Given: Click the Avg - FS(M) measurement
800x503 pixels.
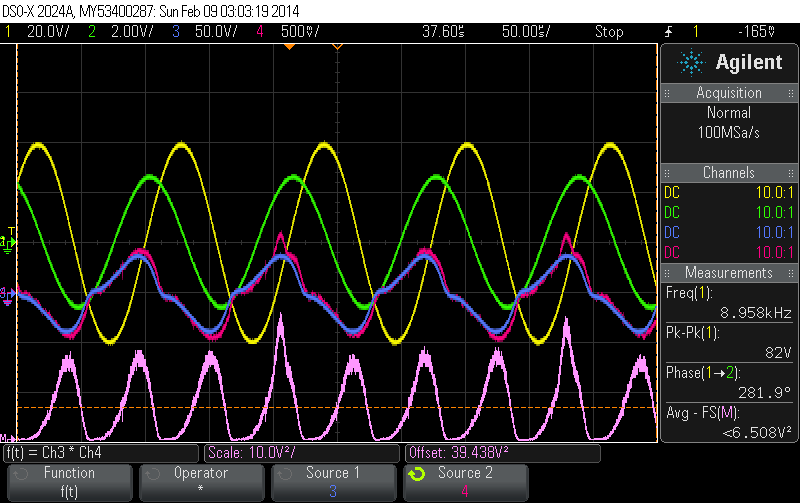Looking at the screenshot, I should (729, 422).
